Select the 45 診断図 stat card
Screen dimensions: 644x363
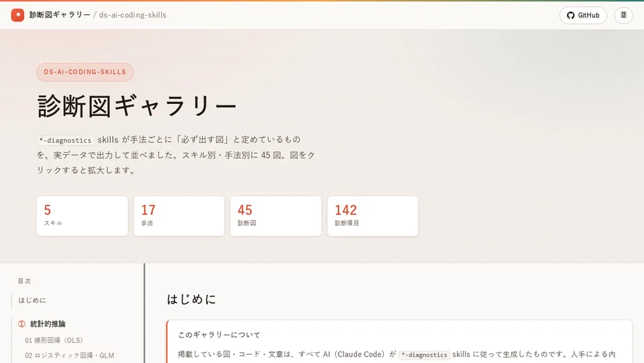point(276,216)
